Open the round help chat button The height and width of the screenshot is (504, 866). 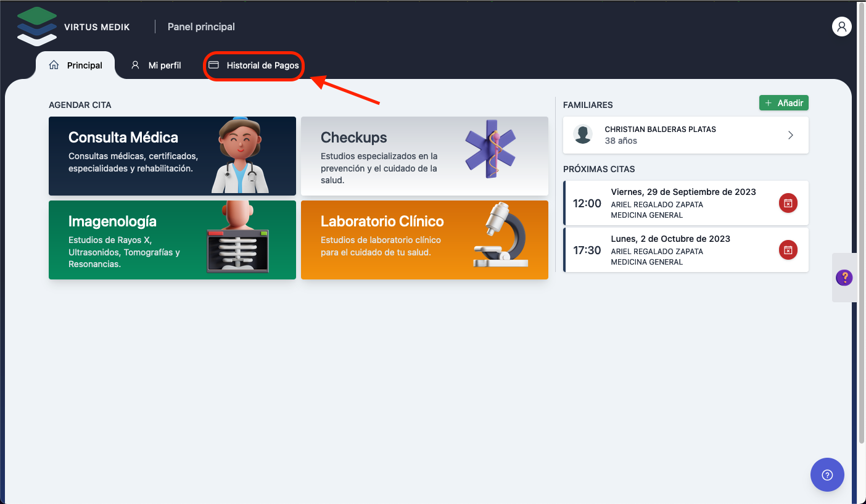coord(827,474)
